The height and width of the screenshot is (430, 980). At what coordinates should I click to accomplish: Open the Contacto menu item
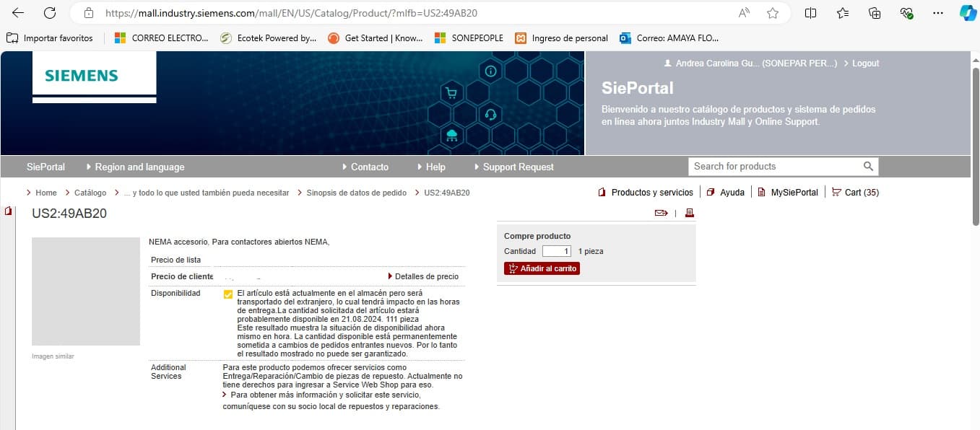pos(369,167)
